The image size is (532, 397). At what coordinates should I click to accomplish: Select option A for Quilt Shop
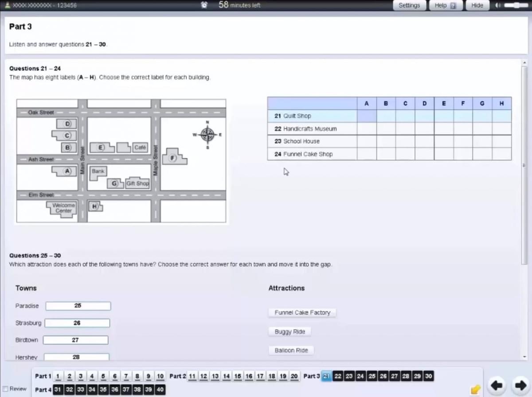tap(367, 116)
